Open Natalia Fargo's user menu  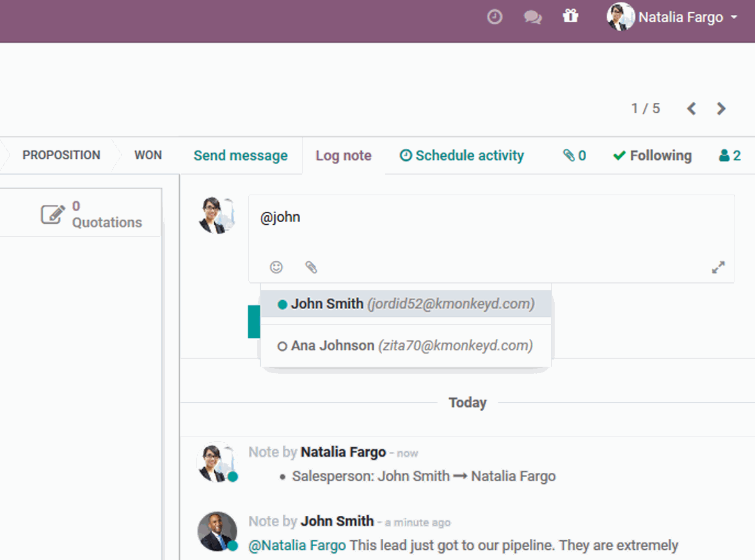672,17
